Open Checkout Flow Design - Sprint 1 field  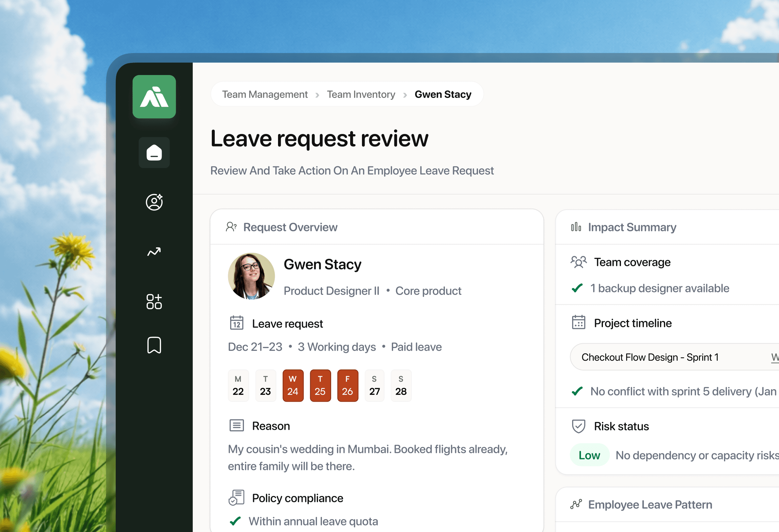coord(650,357)
